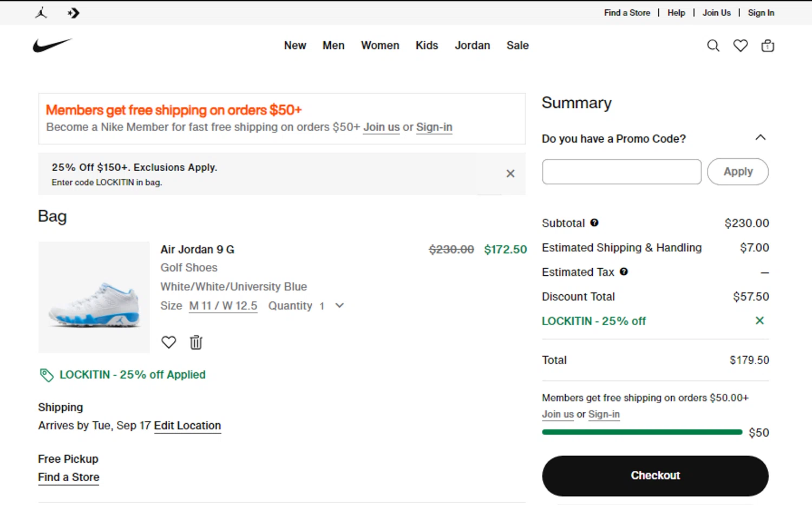Image resolution: width=812 pixels, height=505 pixels.
Task: Click the Discount Total value $57.50
Action: coord(751,296)
